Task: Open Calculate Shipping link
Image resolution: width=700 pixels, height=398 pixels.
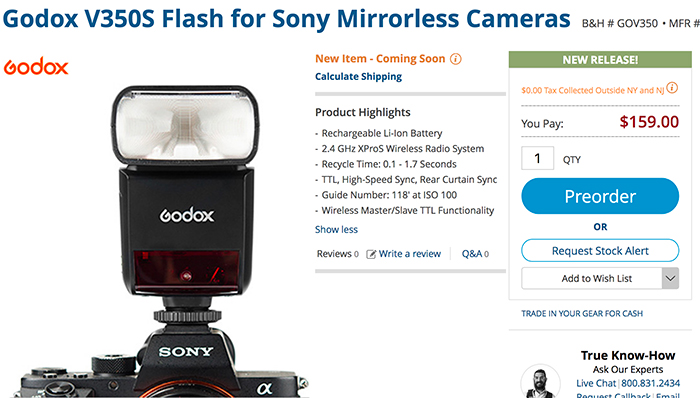Action: click(x=358, y=77)
